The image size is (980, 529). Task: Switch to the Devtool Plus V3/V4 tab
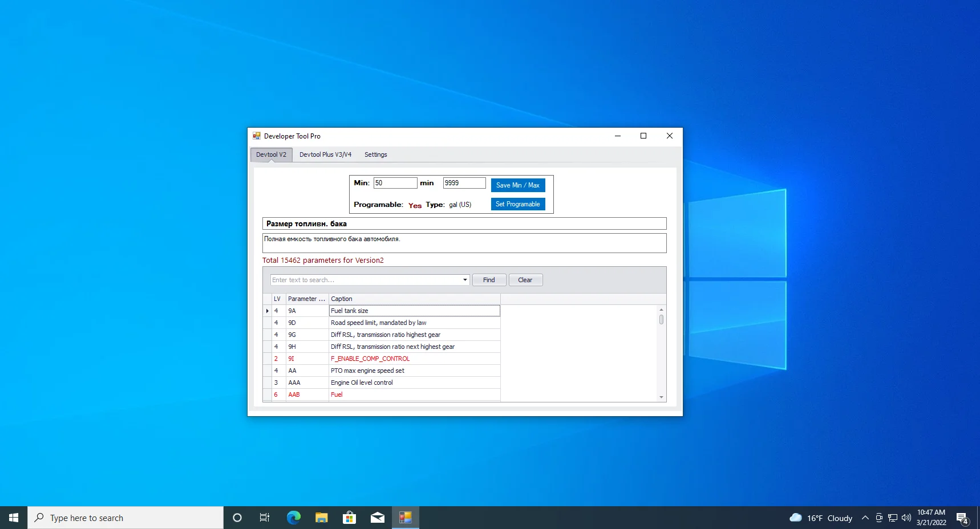coord(325,154)
